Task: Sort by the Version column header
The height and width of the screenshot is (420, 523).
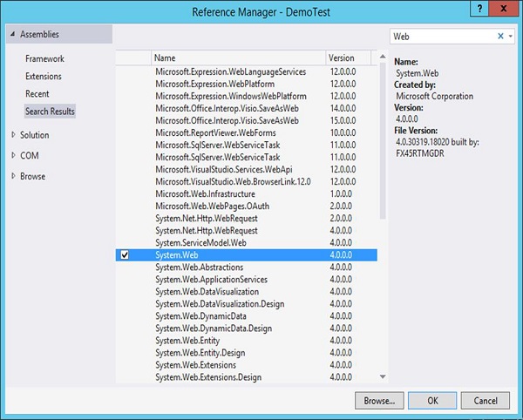Action: 350,58
